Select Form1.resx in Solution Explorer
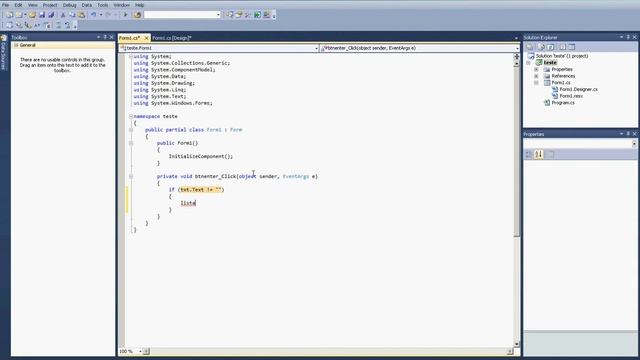The width and height of the screenshot is (640, 360). (x=571, y=96)
